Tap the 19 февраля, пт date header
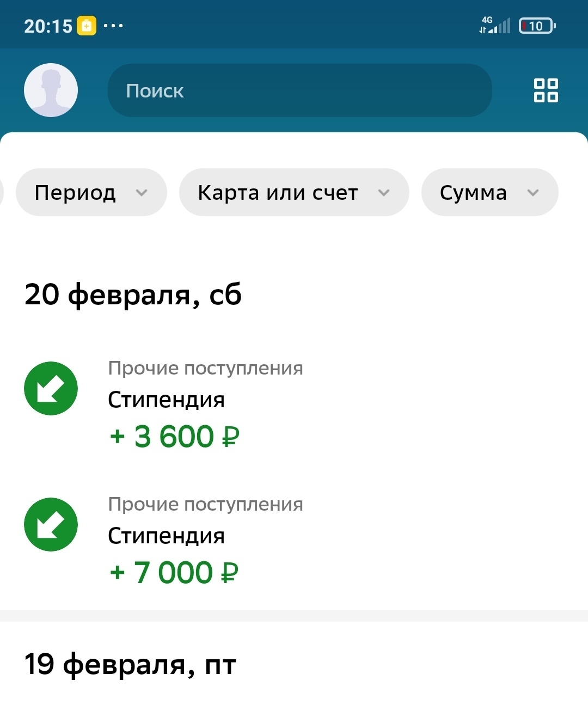The width and height of the screenshot is (588, 711). coord(130,665)
